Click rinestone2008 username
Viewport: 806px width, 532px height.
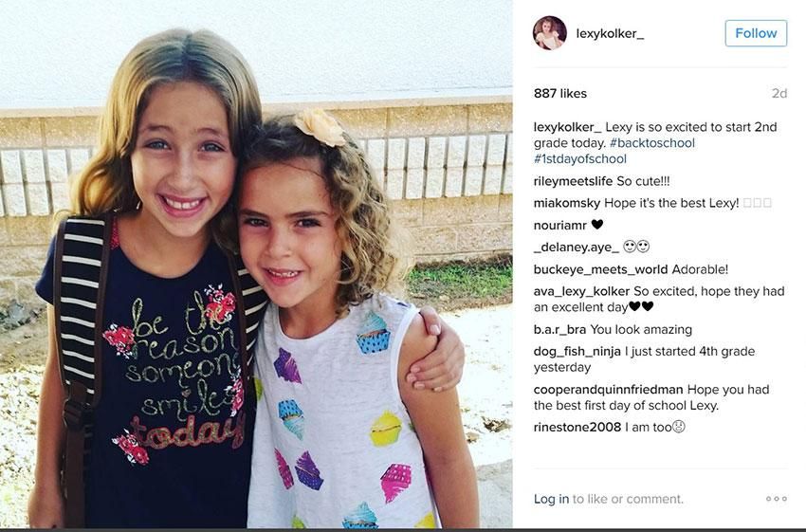(577, 427)
